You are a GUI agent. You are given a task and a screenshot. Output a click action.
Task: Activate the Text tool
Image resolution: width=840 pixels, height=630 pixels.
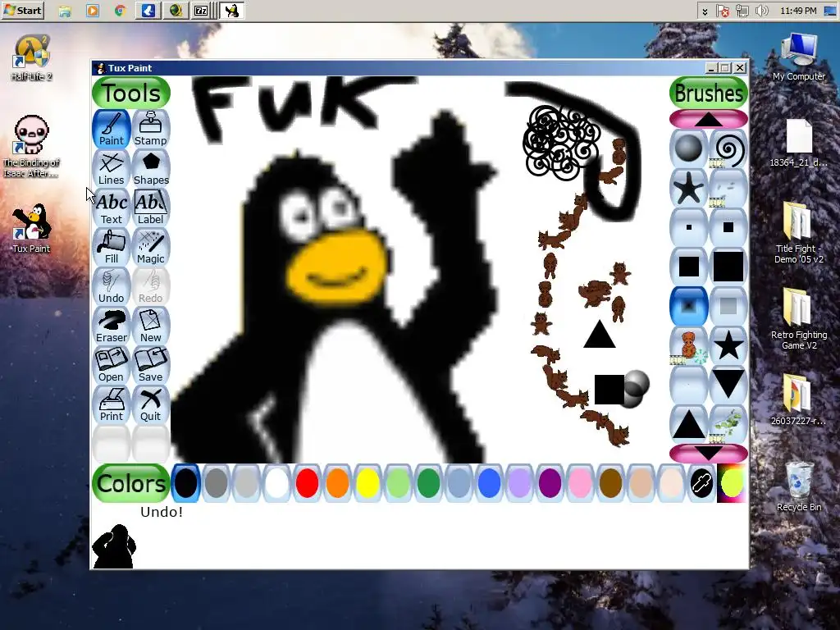112,208
